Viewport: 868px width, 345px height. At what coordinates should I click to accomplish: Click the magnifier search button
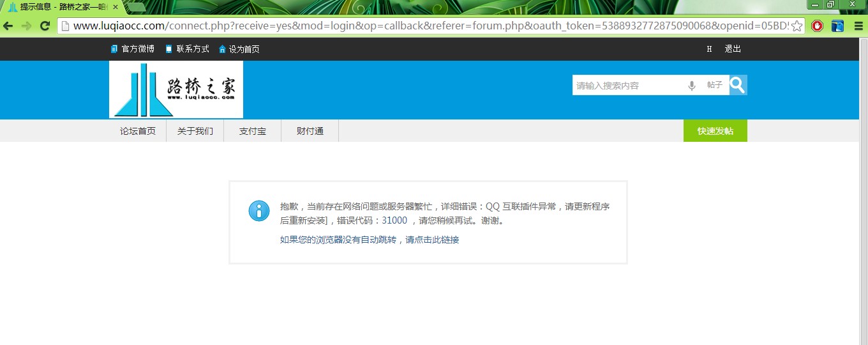pyautogui.click(x=738, y=85)
